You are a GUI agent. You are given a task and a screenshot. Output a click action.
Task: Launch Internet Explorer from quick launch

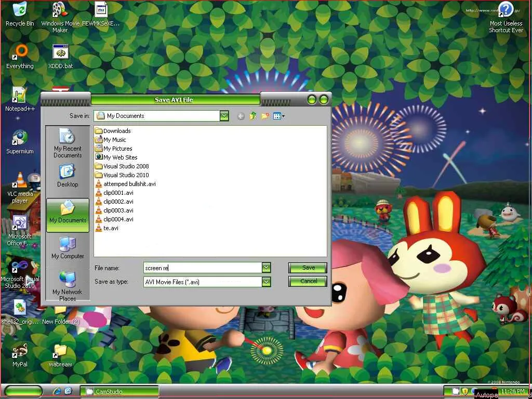[x=57, y=391]
